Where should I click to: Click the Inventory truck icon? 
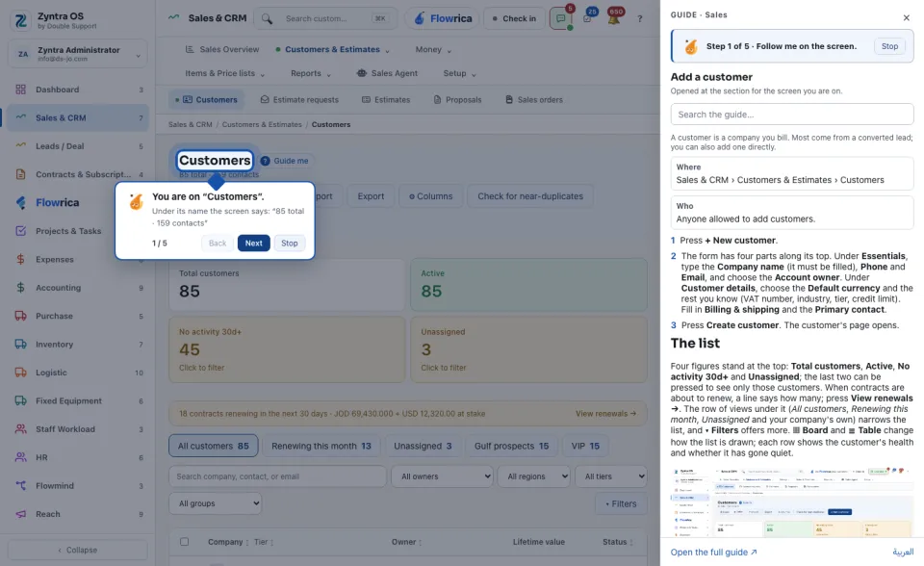point(20,345)
